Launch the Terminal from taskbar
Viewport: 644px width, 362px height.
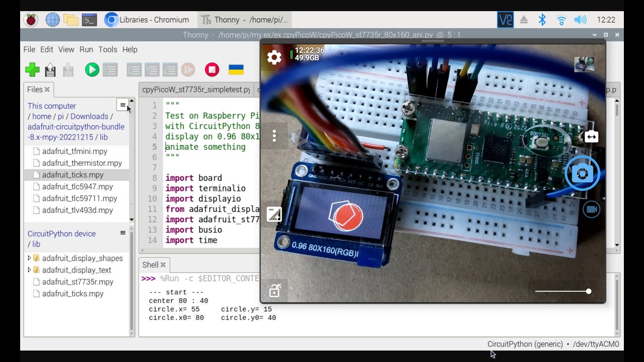click(90, 20)
